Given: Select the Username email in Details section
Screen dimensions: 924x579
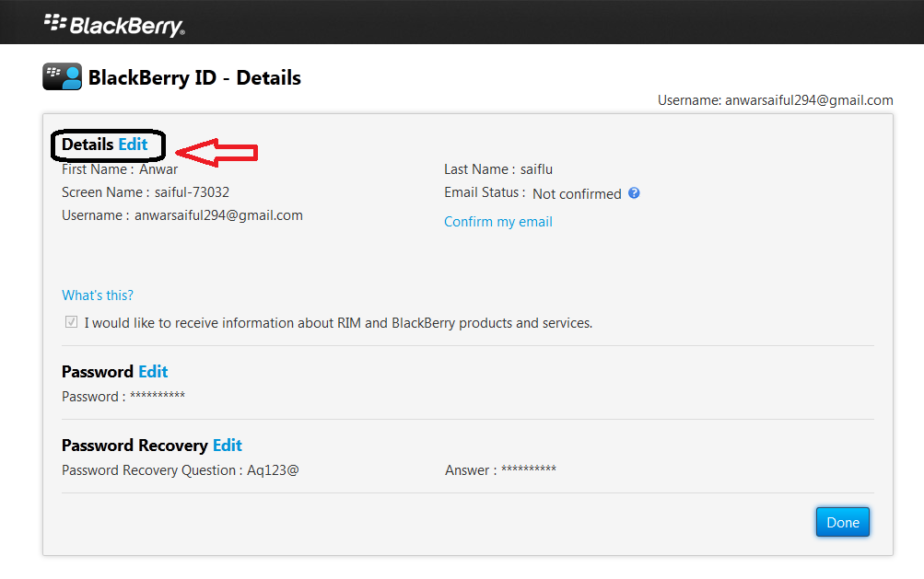Looking at the screenshot, I should click(218, 215).
